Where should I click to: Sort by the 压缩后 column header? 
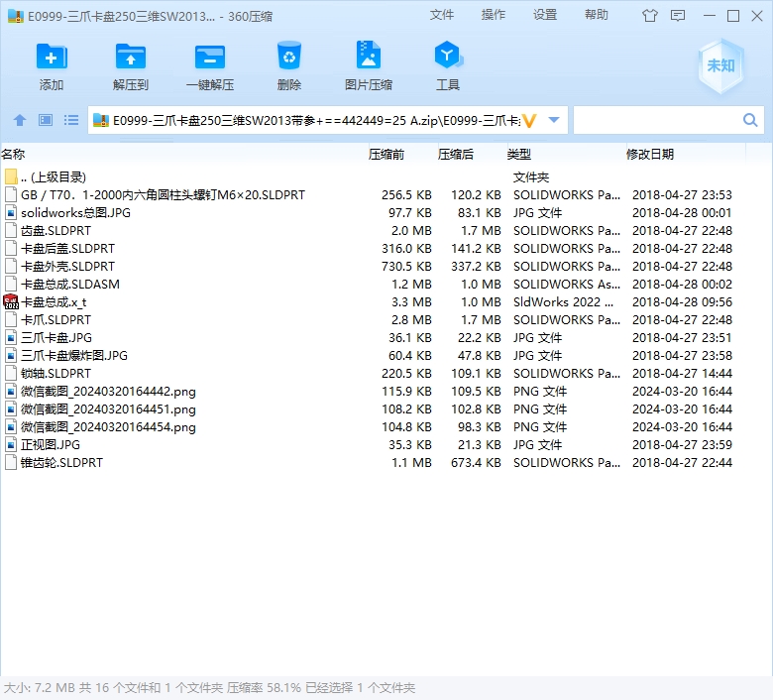(456, 155)
